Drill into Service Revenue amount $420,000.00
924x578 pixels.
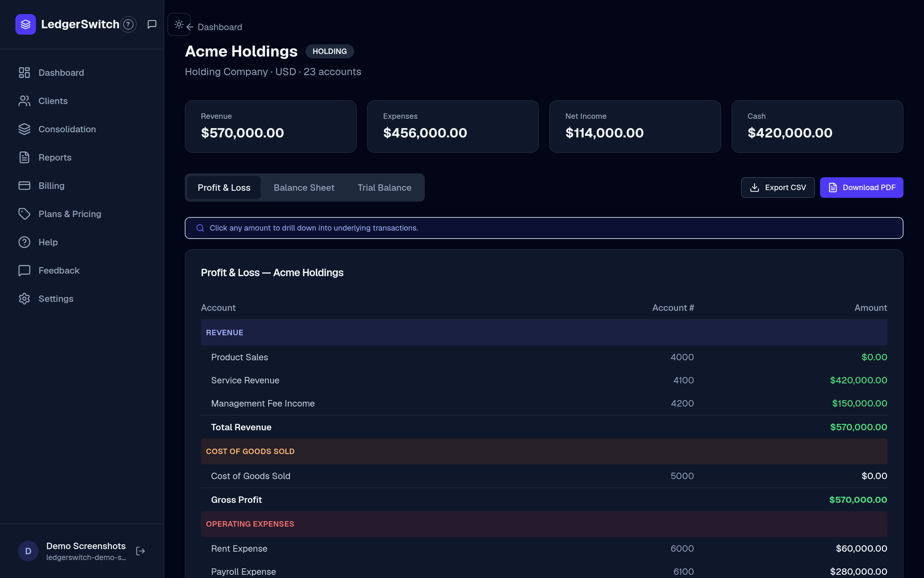point(858,381)
